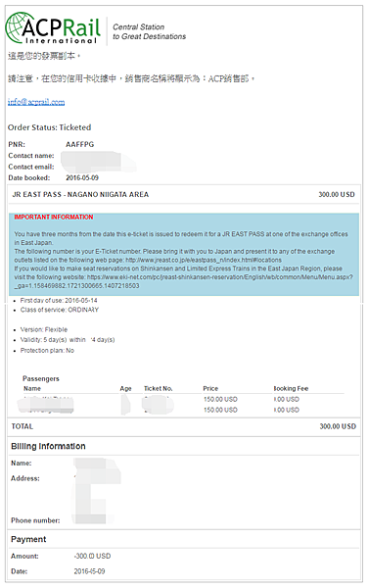Open the info@acprail.com email link
This screenshot has height=588, width=369.
[x=36, y=102]
